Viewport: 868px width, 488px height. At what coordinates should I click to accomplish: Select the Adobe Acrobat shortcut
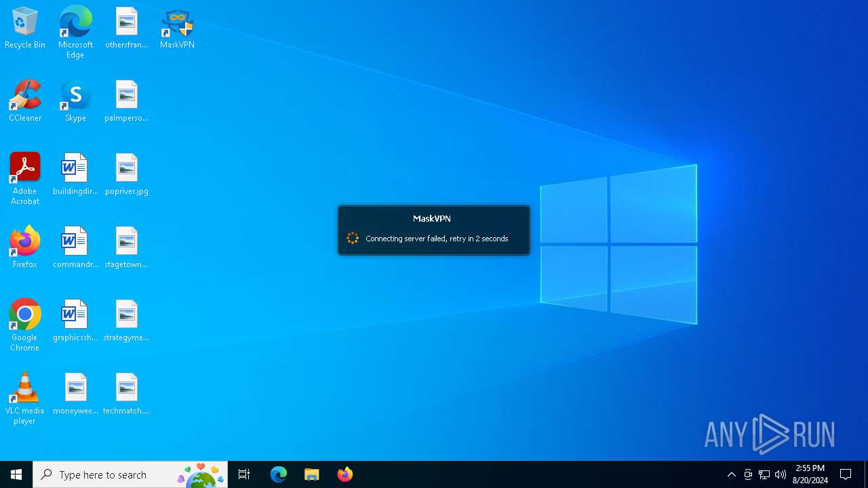tap(25, 179)
